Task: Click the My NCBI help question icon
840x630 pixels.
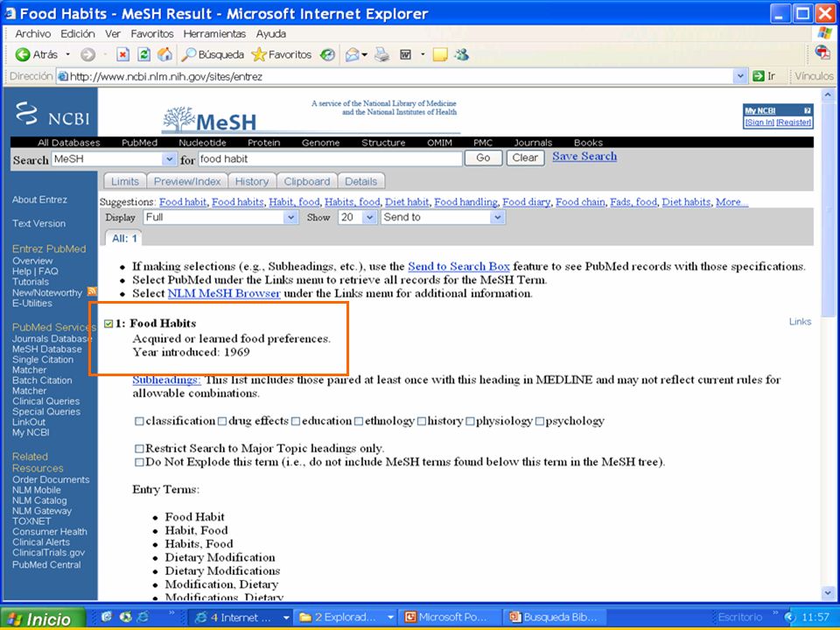Action: [x=808, y=110]
